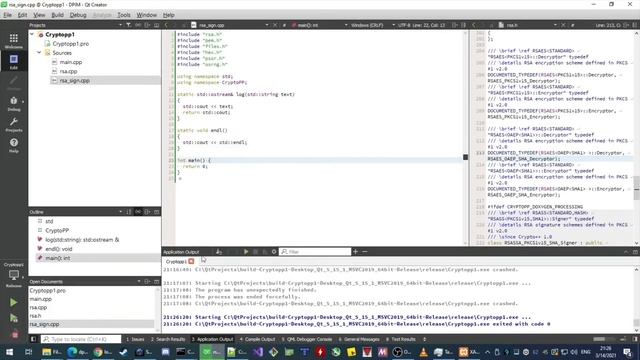Viewport: 640px width, 360px height.
Task: Close rsa_sign.cpp document in editor toolbar
Action: (275, 25)
